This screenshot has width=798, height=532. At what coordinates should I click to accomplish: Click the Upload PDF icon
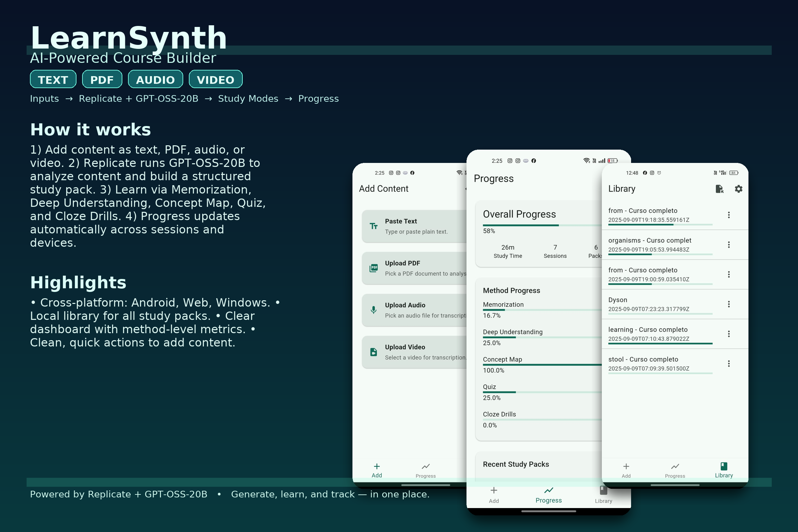click(x=373, y=268)
